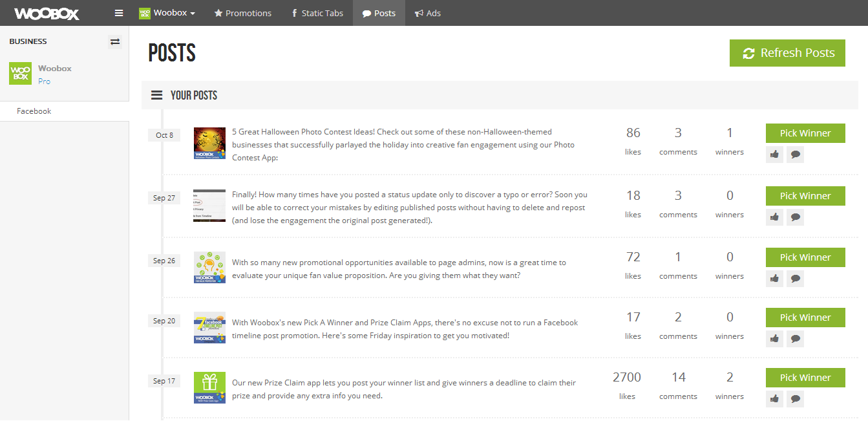Click the Sep 27 date label
This screenshot has width=868, height=421.
click(x=164, y=198)
